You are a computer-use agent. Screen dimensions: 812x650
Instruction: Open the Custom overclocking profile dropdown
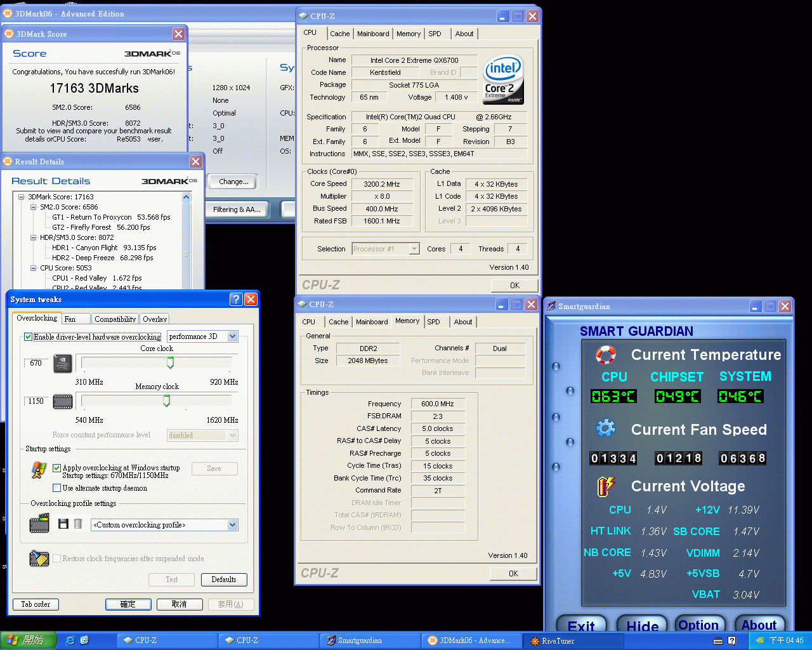click(232, 525)
